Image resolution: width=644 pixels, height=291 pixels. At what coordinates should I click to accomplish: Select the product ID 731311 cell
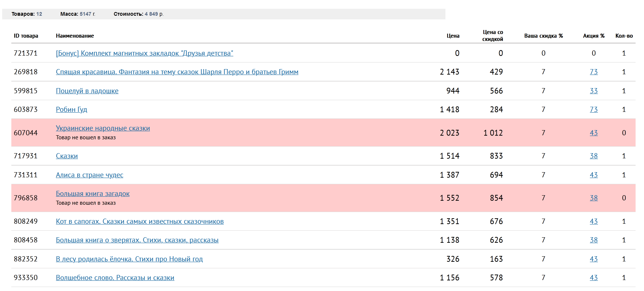click(26, 175)
